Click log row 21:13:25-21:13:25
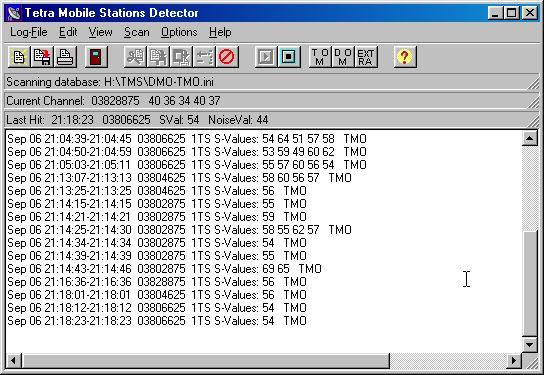 coord(157,191)
